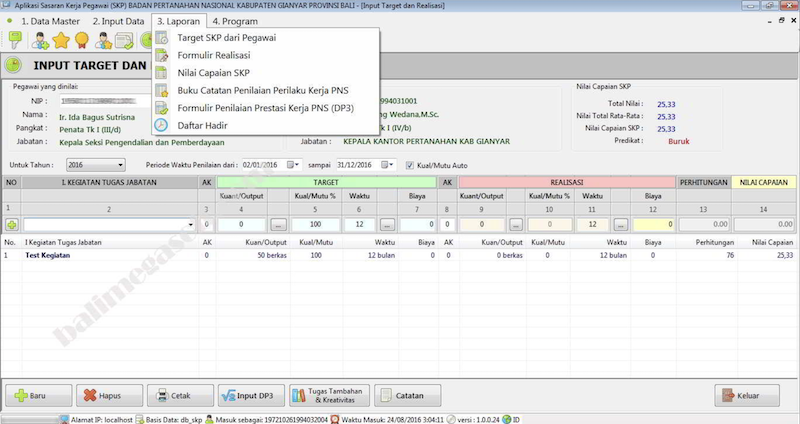Click the green plus add-row icon
Viewport: 800px width, 424px height.
[x=11, y=225]
